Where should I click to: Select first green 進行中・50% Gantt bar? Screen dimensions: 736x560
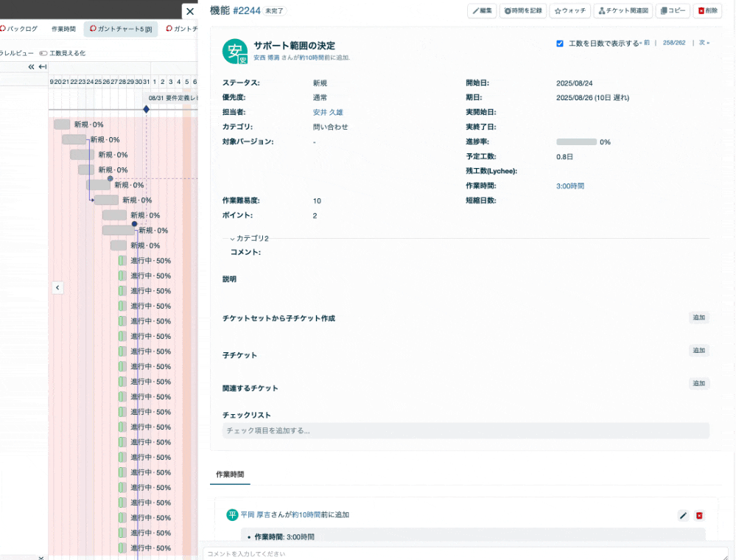pyautogui.click(x=122, y=261)
